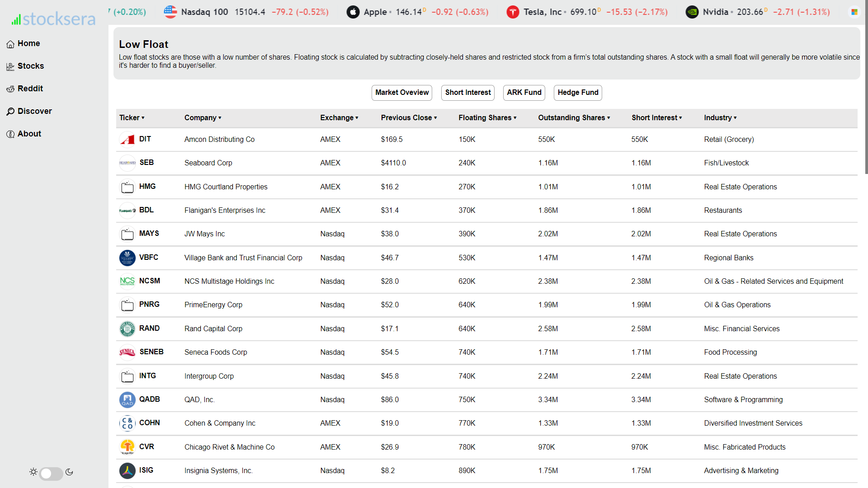Click the stocksera logo
Viewport: 868px width, 488px height.
53,19
